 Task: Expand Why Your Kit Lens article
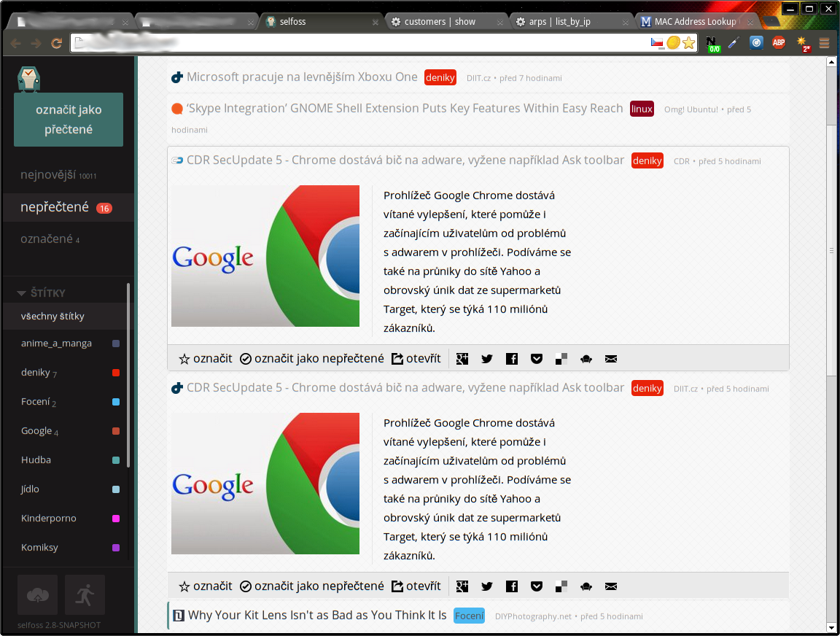[x=317, y=616]
